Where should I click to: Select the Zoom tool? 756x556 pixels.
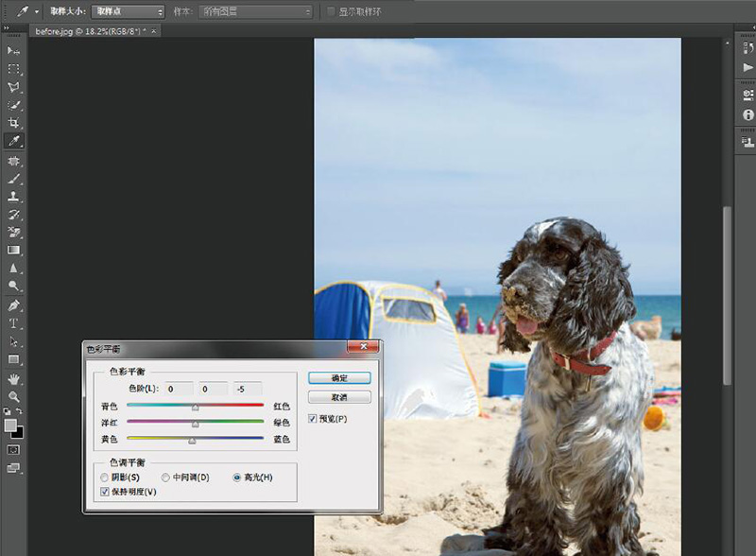click(x=13, y=396)
